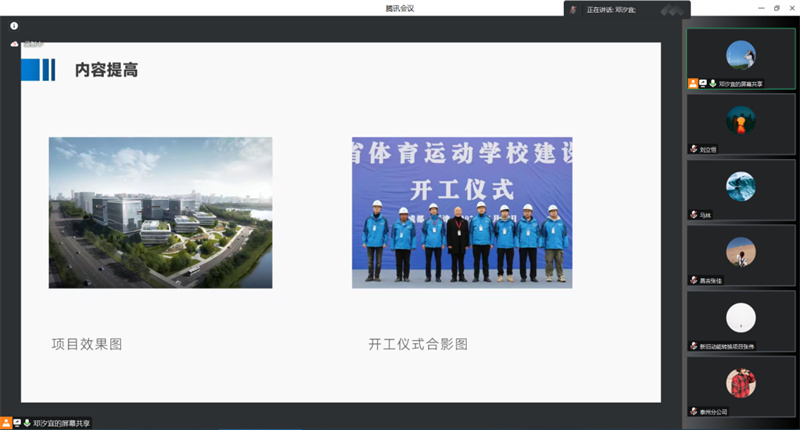Image resolution: width=800 pixels, height=430 pixels.
Task: Select 刘立恒's participant avatar tile
Action: click(740, 122)
